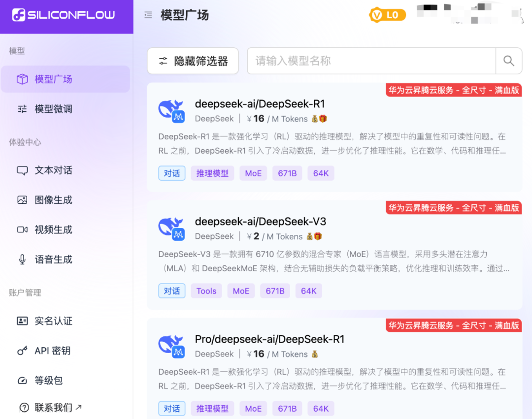This screenshot has width=532, height=419.
Task: Click the ¥2 / M Tokens price text
Action: click(275, 236)
